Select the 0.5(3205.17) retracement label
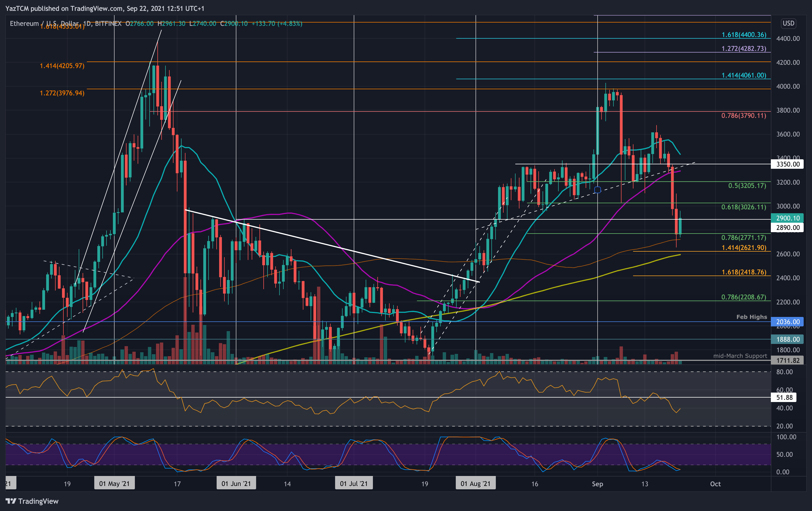 coord(747,185)
